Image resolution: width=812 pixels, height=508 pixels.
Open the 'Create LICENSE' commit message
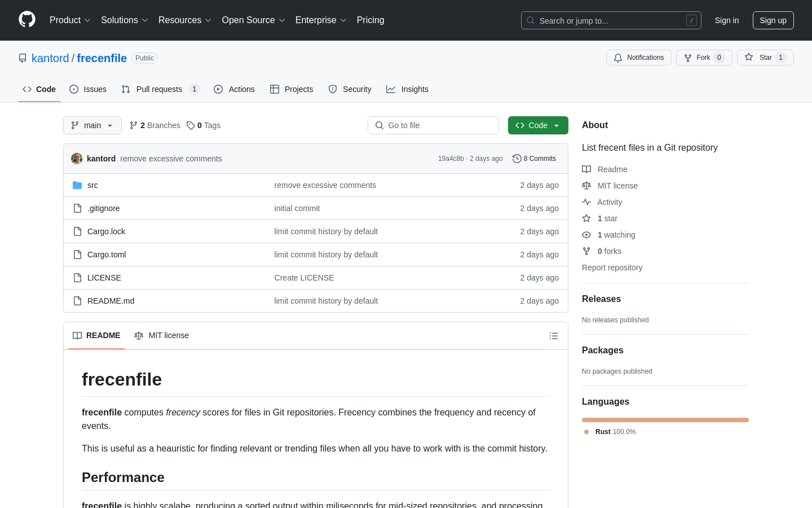coord(304,278)
